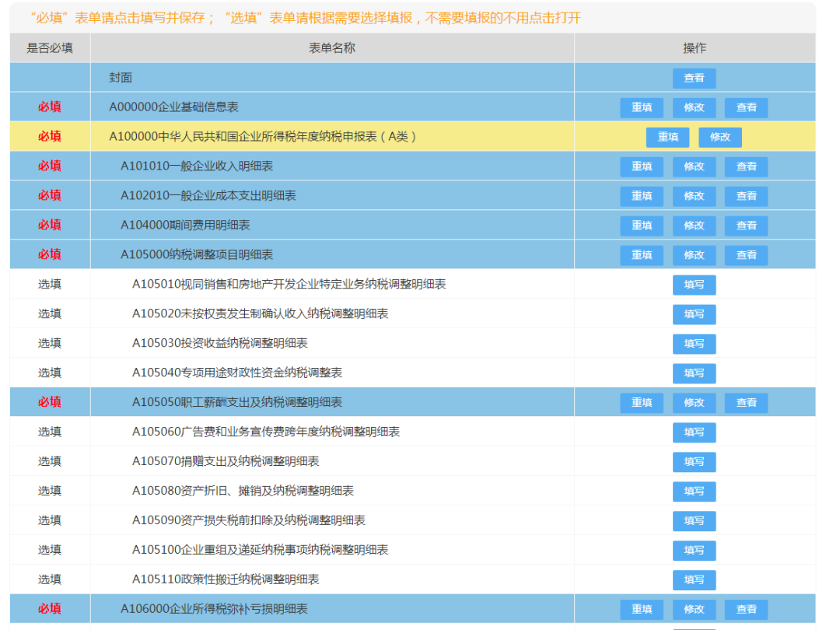This screenshot has height=630, width=840.
Task: Click 查看 for A101010一般企业收入明细表
Action: click(x=746, y=166)
